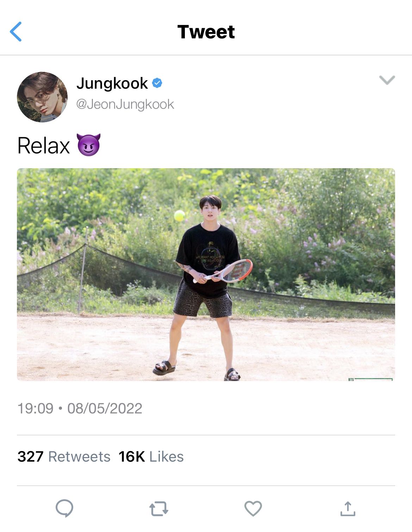Open Jungkook's profile picture

point(42,97)
